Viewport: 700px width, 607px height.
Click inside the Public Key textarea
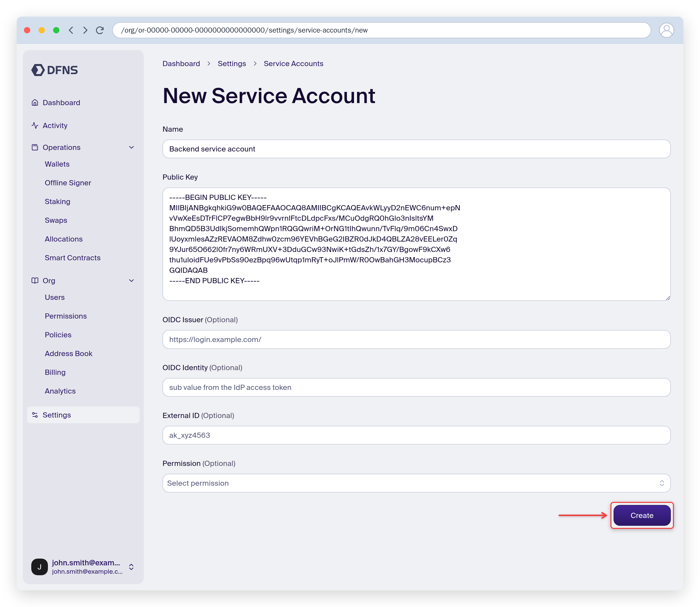pos(416,244)
